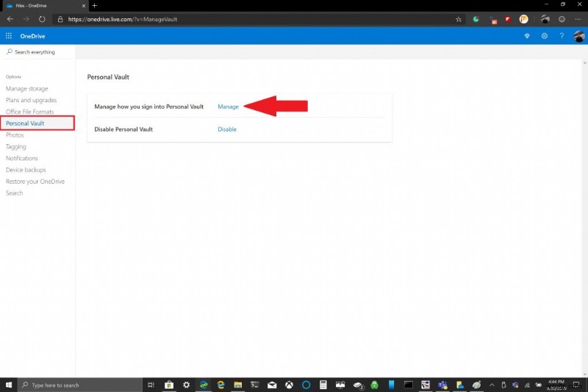This screenshot has width=588, height=392.
Task: View site information via the lock icon
Action: pyautogui.click(x=60, y=19)
